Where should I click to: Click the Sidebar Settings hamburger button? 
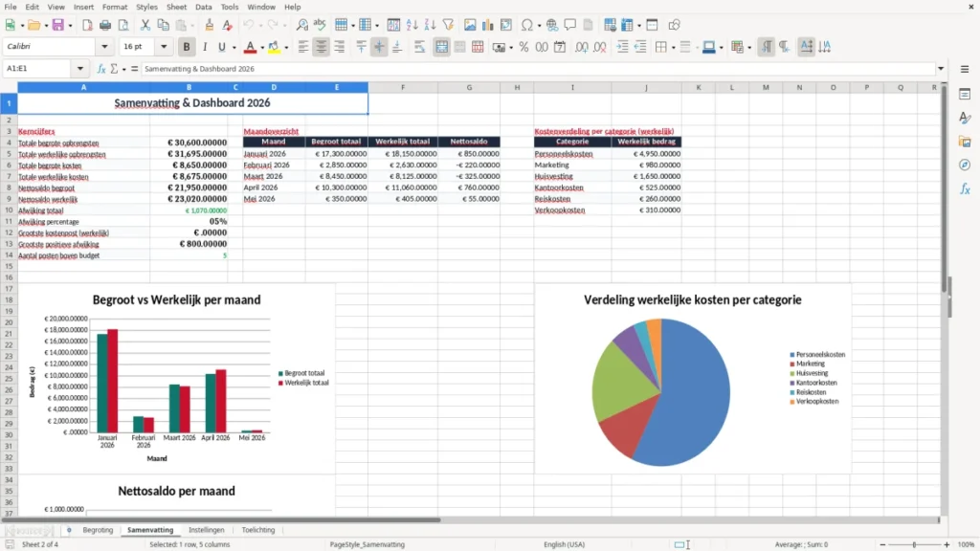[965, 69]
